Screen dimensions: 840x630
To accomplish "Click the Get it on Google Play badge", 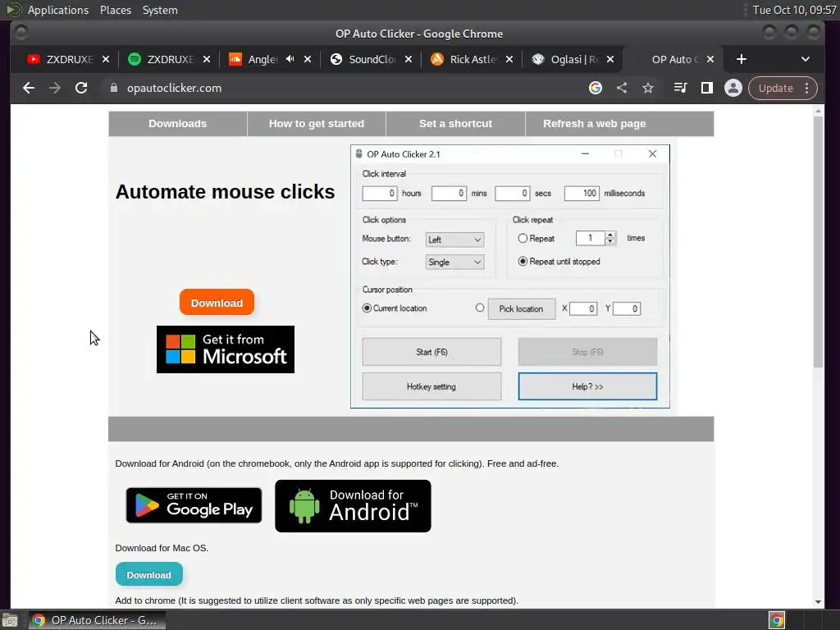I will [x=194, y=505].
